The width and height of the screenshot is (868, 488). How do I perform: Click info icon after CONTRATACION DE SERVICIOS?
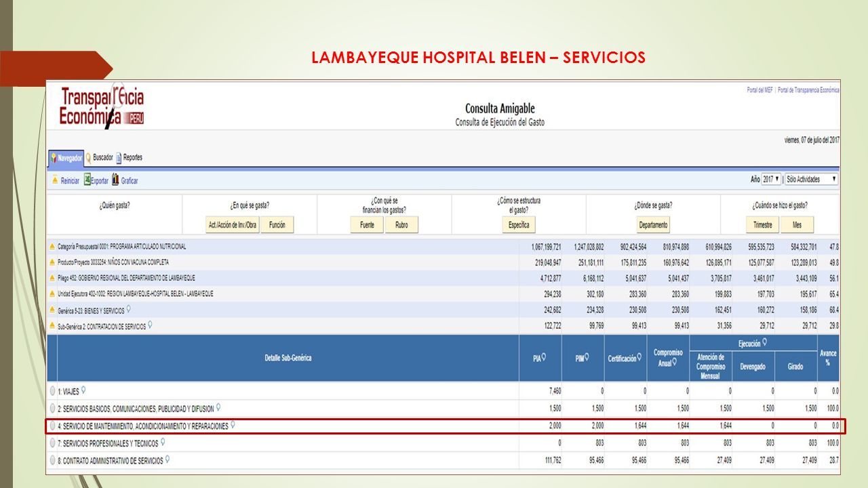point(150,325)
